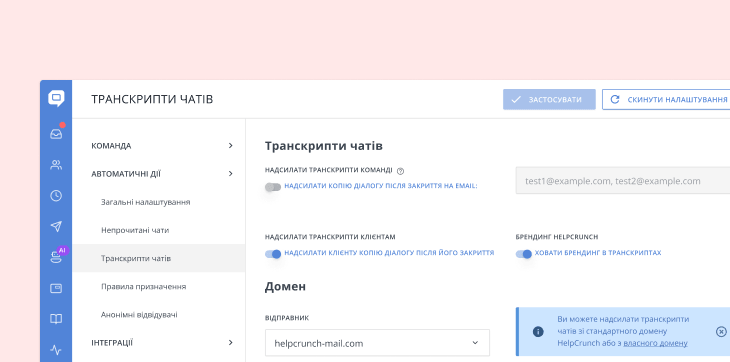This screenshot has height=362, width=730.
Task: Open the Contacts people icon
Action: [x=56, y=165]
